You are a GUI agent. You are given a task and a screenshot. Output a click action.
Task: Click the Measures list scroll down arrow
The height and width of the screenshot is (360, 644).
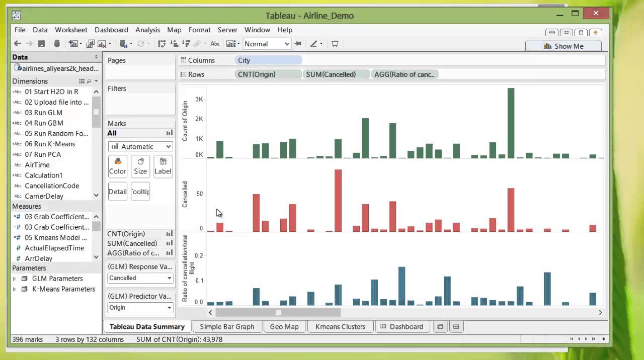tap(96, 257)
